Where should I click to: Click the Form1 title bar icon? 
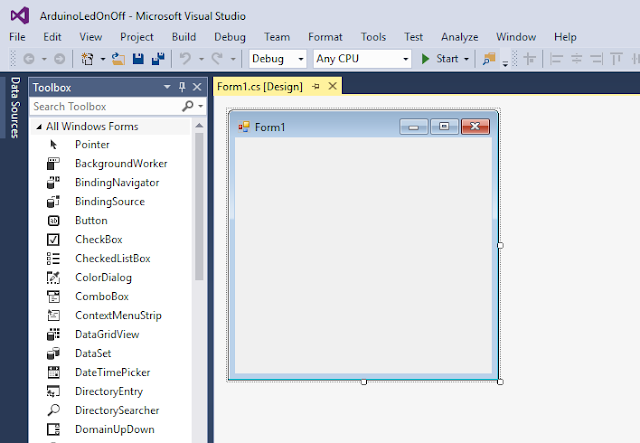coord(244,127)
